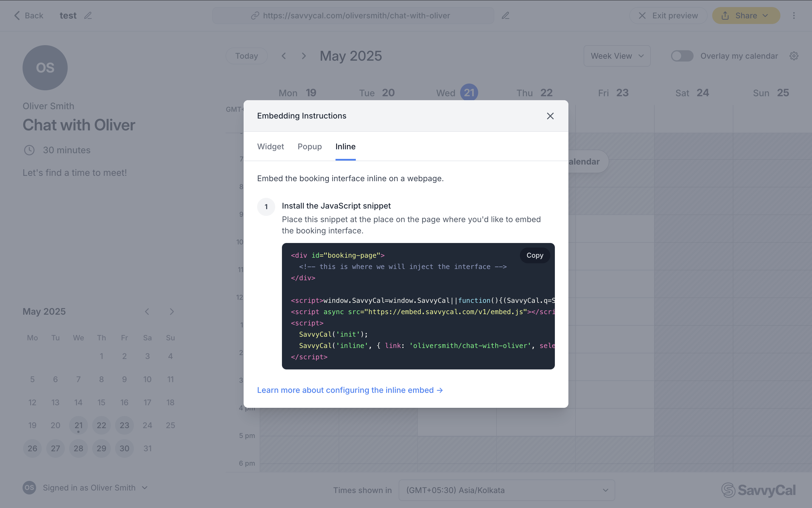Jump to Today in the calendar
812x508 pixels.
click(x=246, y=56)
